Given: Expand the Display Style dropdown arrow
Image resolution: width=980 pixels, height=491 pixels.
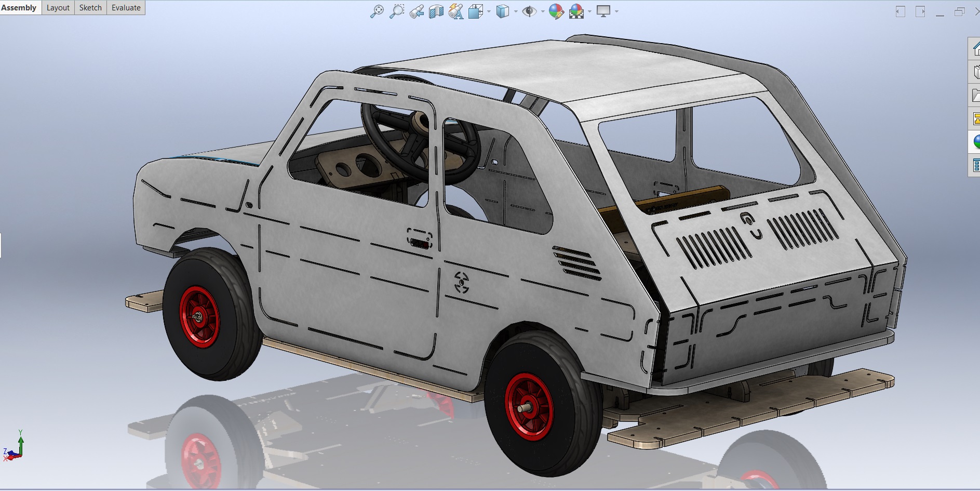Looking at the screenshot, I should 516,11.
